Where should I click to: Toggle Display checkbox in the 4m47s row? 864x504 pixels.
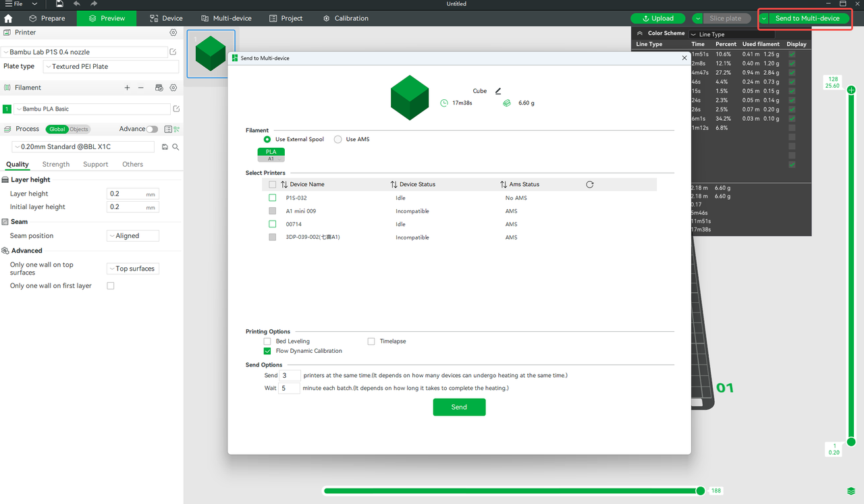tap(792, 72)
